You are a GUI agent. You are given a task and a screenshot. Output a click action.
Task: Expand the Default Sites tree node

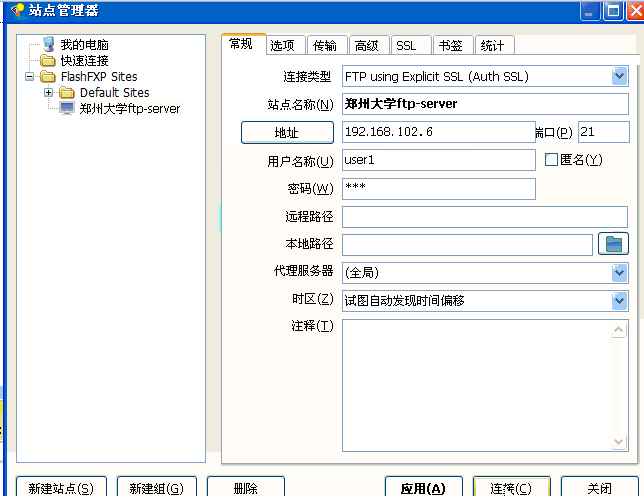click(x=48, y=92)
